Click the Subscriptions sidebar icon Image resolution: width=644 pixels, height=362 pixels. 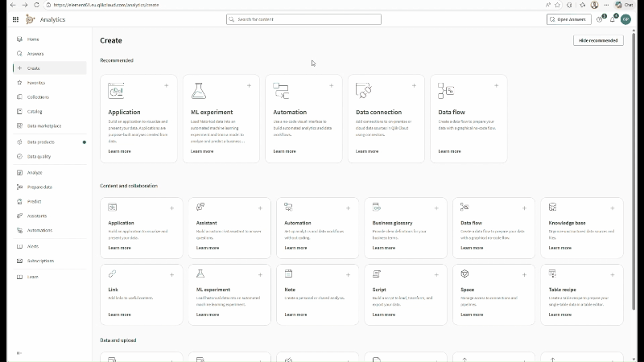click(19, 261)
